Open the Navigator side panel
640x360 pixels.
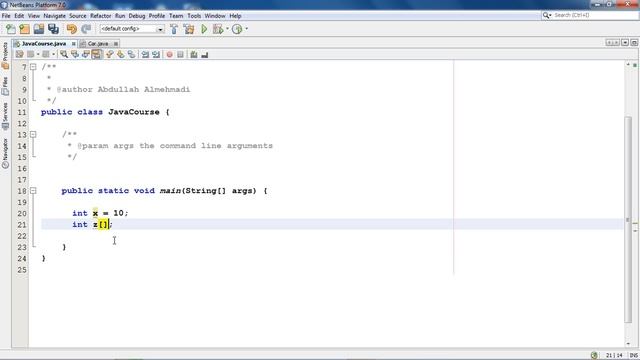pyautogui.click(x=5, y=153)
